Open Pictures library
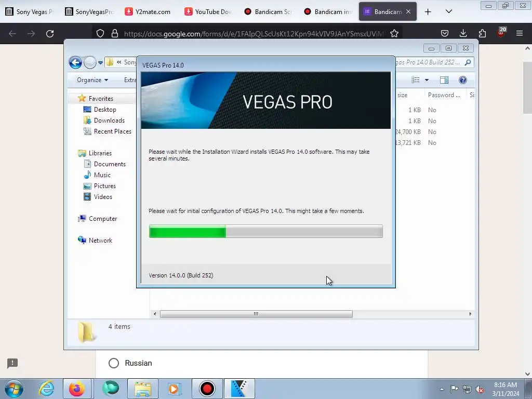The image size is (532, 399). point(104,186)
